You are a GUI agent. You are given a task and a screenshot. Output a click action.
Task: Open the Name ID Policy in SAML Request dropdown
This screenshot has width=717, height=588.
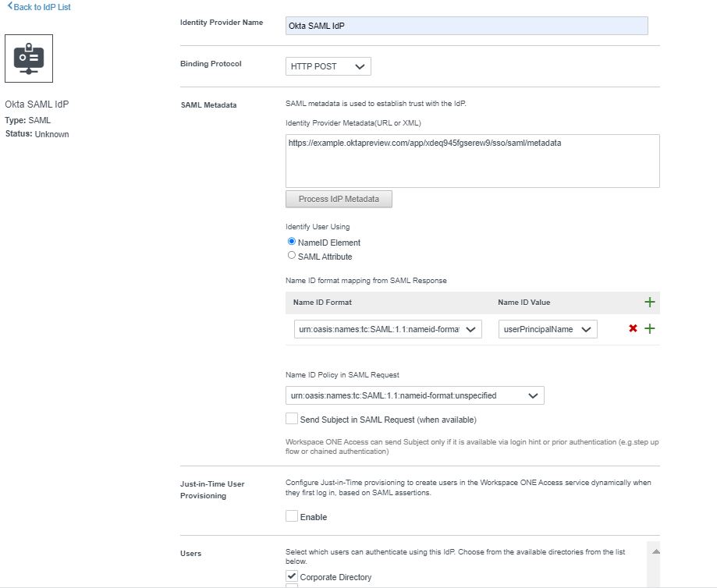pyautogui.click(x=415, y=395)
